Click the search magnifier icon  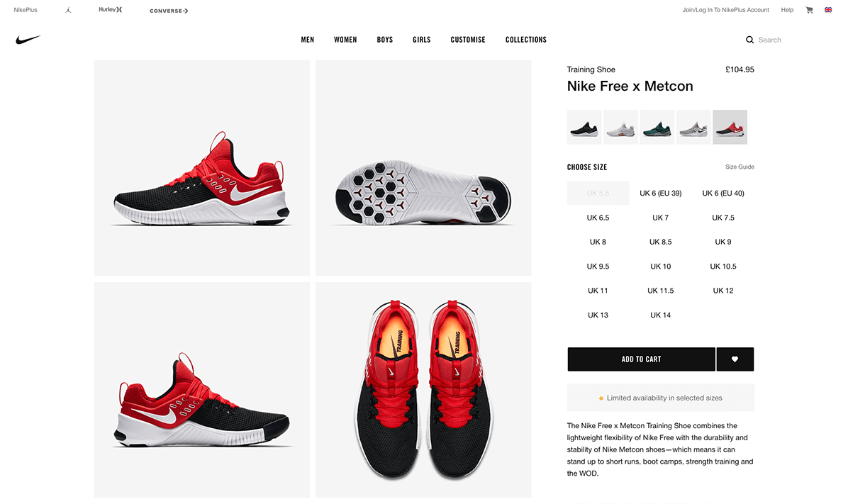(x=749, y=40)
